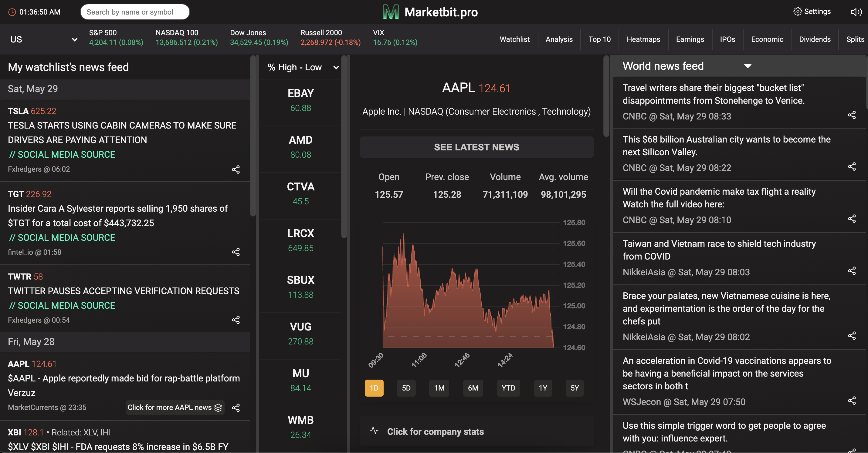This screenshot has width=868, height=453.
Task: Click the AAPL panel scrollbar
Action: click(x=606, y=96)
